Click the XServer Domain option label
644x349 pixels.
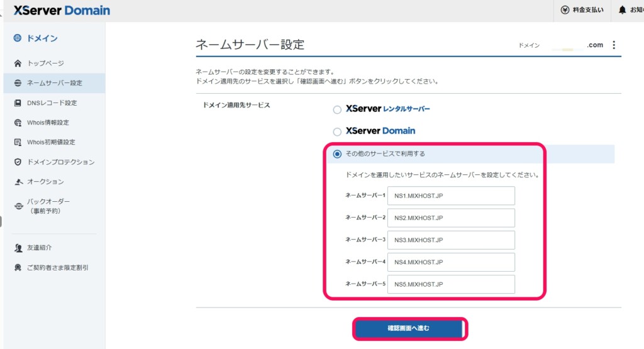pos(380,131)
